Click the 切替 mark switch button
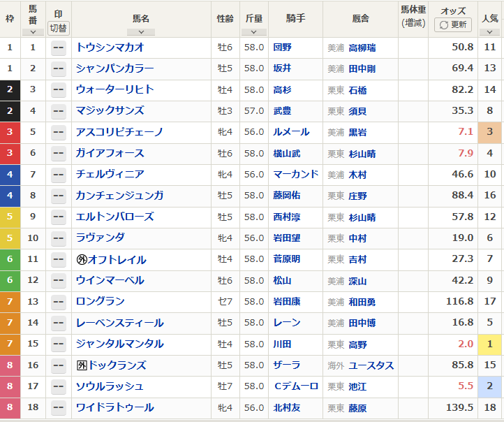This screenshot has width=504, height=422. pyautogui.click(x=59, y=28)
